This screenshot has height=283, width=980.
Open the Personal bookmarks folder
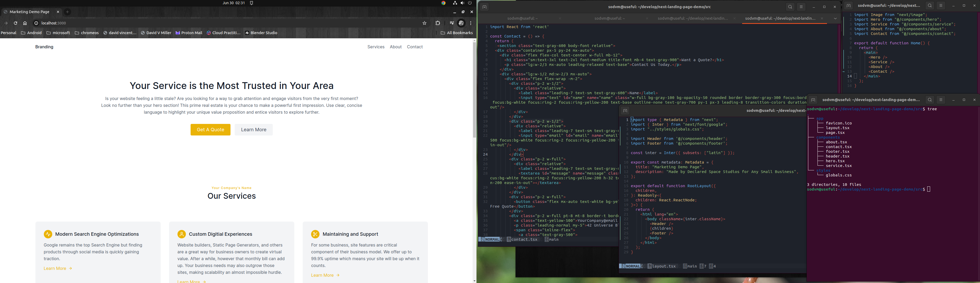point(9,33)
